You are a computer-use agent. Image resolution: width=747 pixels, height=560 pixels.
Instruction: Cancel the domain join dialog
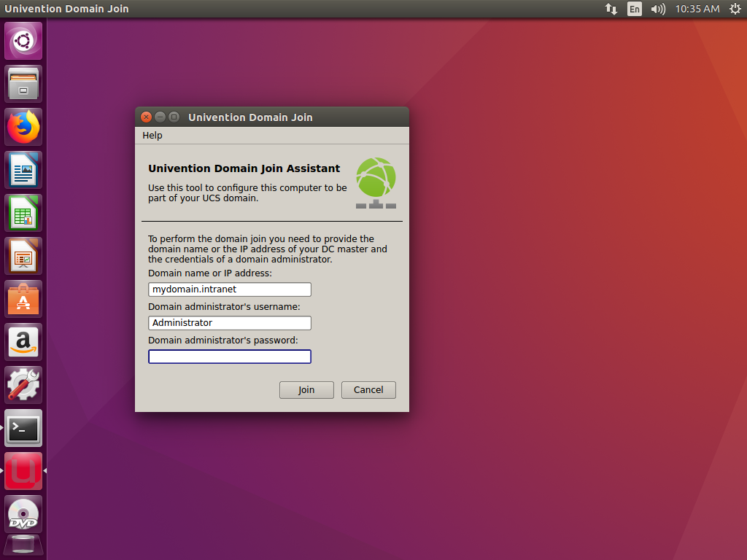click(x=368, y=390)
